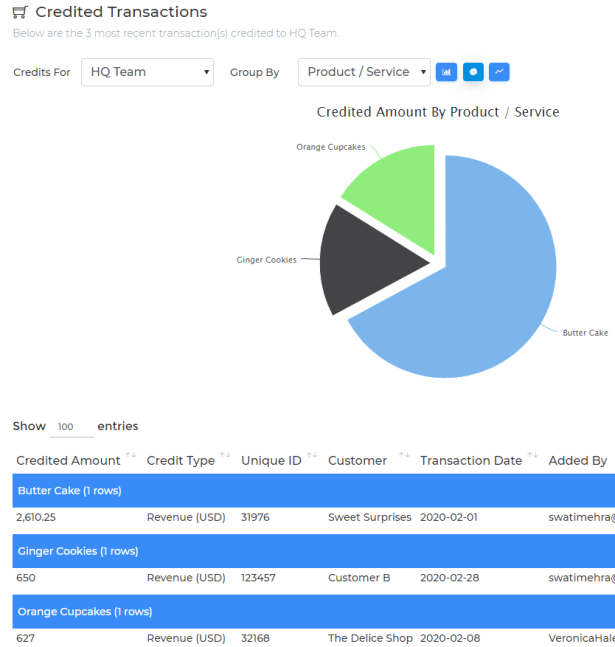Viewport: 615px width, 647px height.
Task: Sort by Credit Type column arrows
Action: pyautogui.click(x=225, y=456)
